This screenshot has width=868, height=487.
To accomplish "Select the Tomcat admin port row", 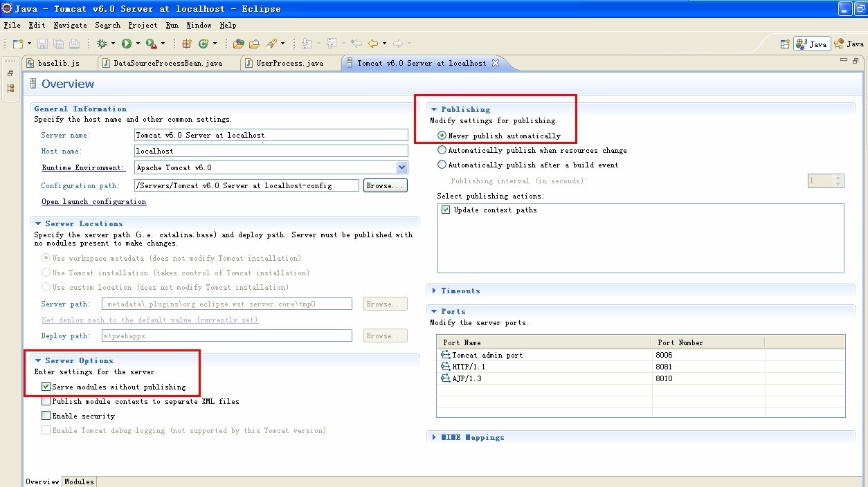I will [x=640, y=355].
